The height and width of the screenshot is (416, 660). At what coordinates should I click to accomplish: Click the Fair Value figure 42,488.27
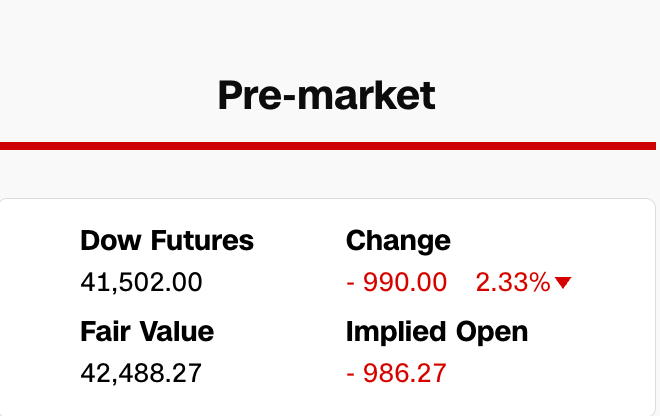141,373
